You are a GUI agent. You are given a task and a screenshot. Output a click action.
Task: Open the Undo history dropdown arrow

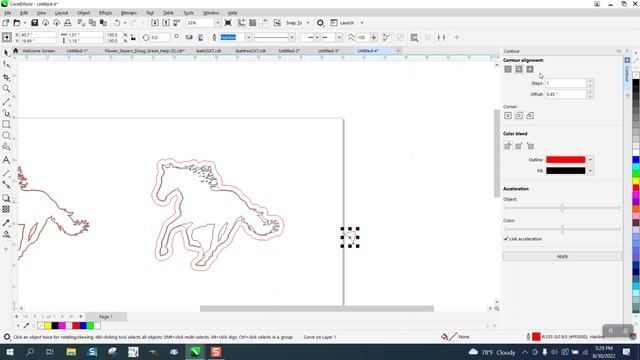[124, 23]
